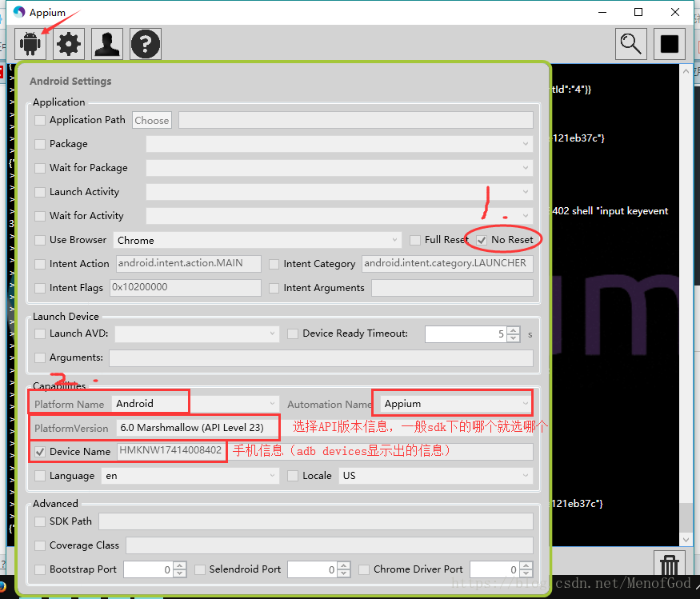
Task: Open Android Settings via the Android robot icon
Action: coord(30,44)
